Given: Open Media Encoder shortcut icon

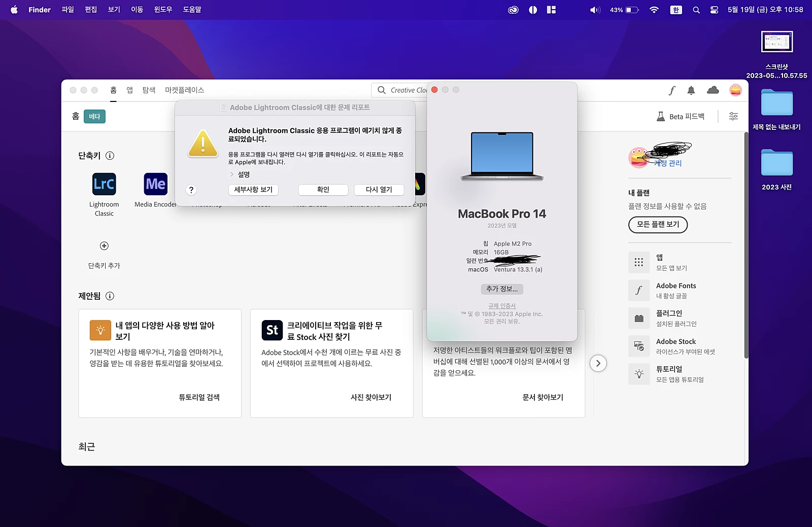Looking at the screenshot, I should [155, 184].
